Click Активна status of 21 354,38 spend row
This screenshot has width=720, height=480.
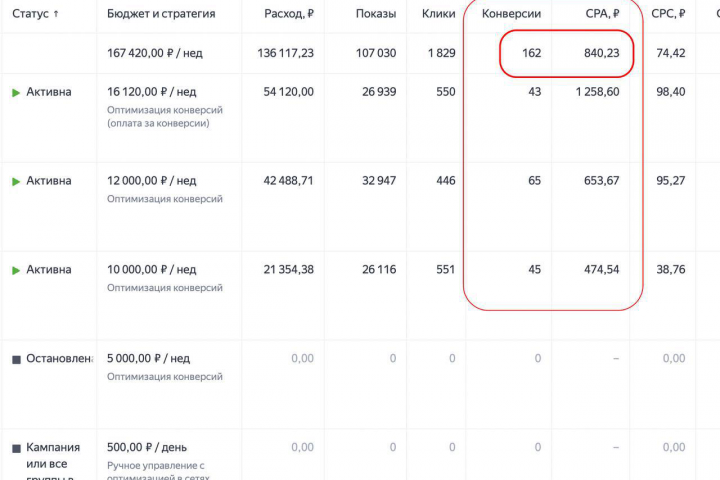tap(49, 270)
